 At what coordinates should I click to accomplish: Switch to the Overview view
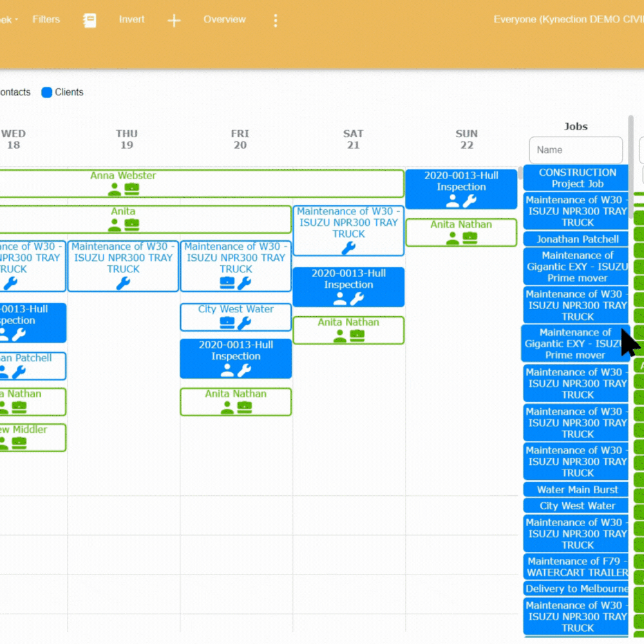224,19
